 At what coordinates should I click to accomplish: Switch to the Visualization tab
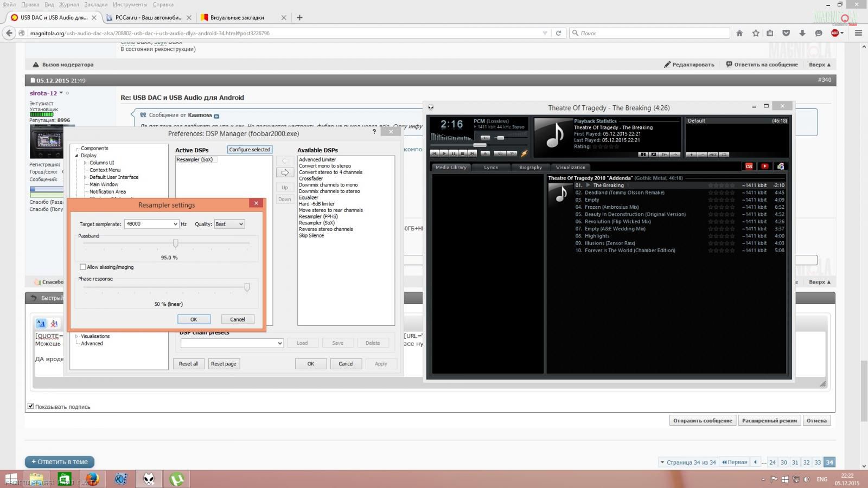[x=571, y=168]
